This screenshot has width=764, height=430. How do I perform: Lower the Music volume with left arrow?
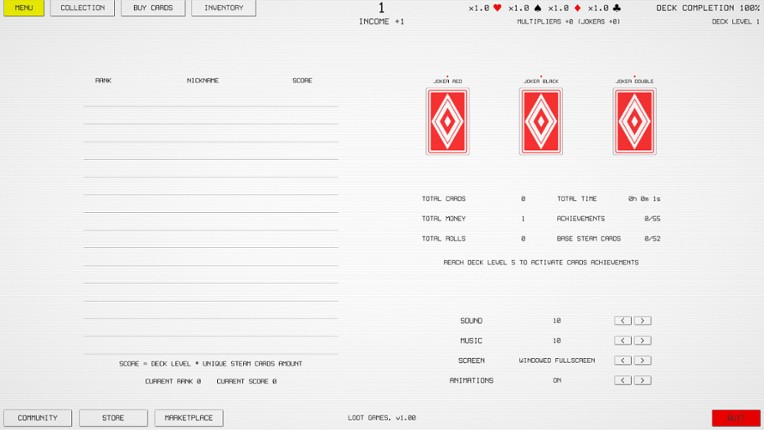623,341
